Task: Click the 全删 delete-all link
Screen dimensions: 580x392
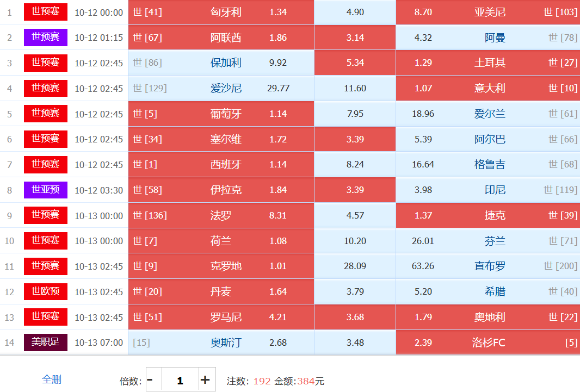Action: 52,379
